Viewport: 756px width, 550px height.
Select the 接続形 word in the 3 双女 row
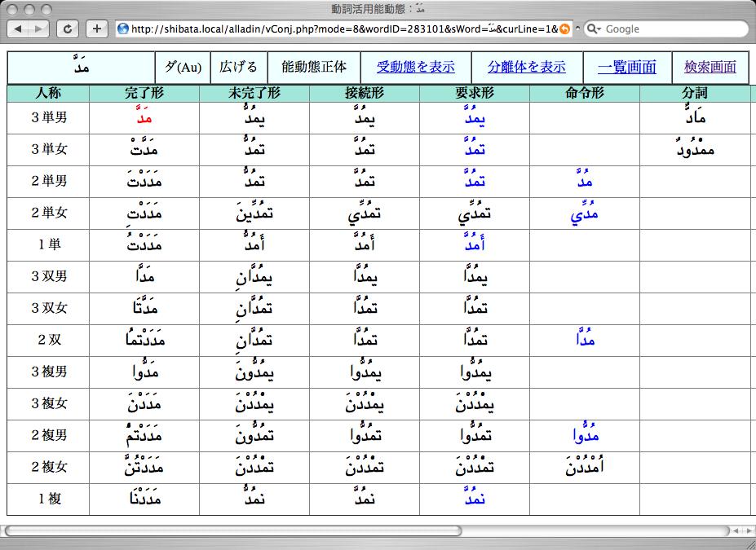click(365, 306)
